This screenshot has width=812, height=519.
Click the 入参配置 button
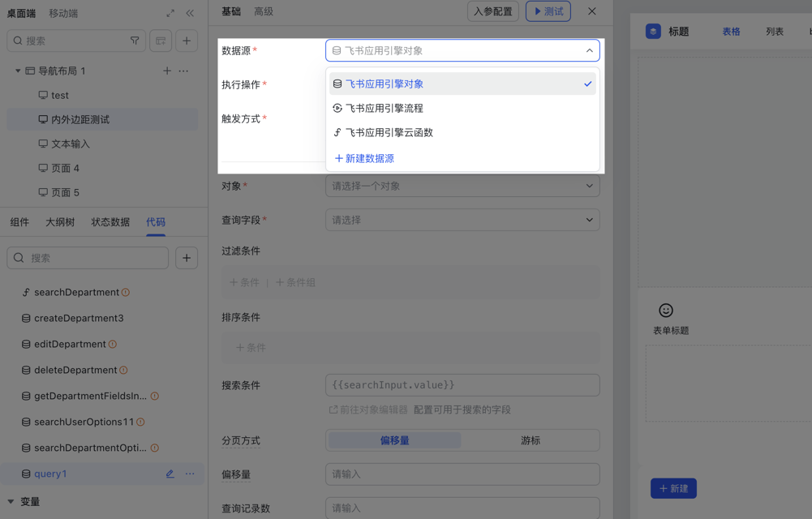(x=493, y=11)
